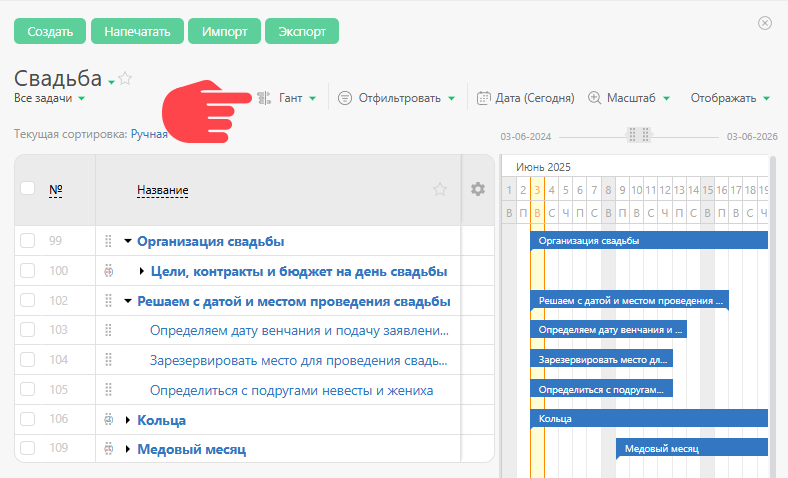Click the magnifier zoom icon by Масштаб

tap(595, 98)
